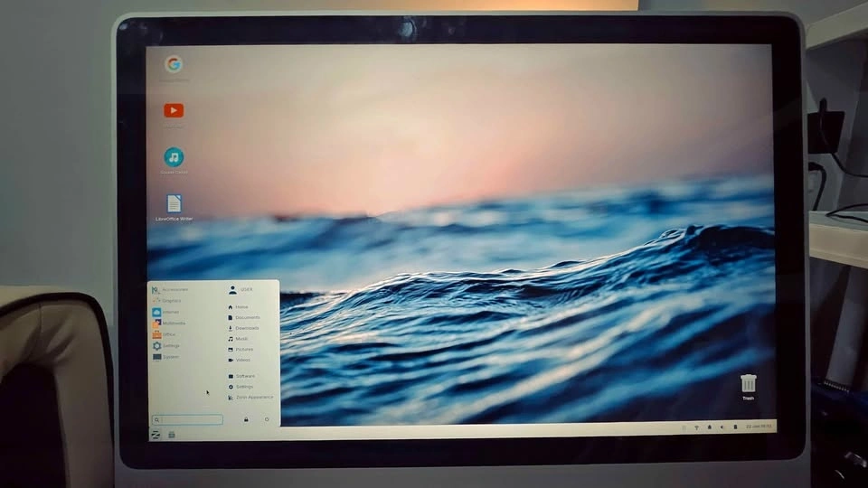Open LibreOffice Writer from the desktop
Screen dimensions: 868x488
pos(174,204)
